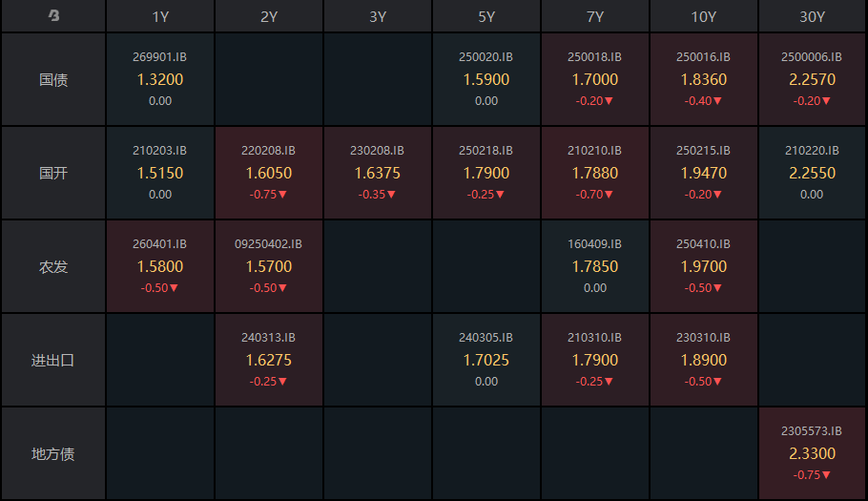Select the 地方债 row header
The width and height of the screenshot is (868, 501).
coord(53,454)
